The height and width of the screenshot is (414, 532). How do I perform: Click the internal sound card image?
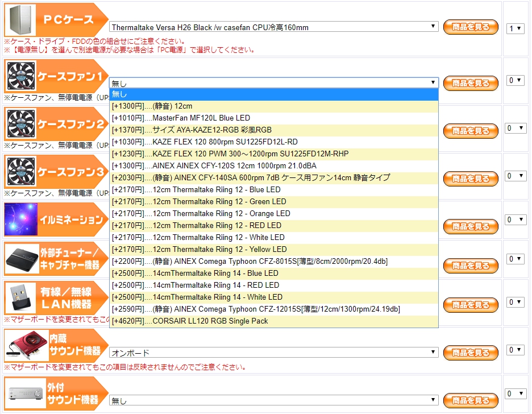click(27, 345)
